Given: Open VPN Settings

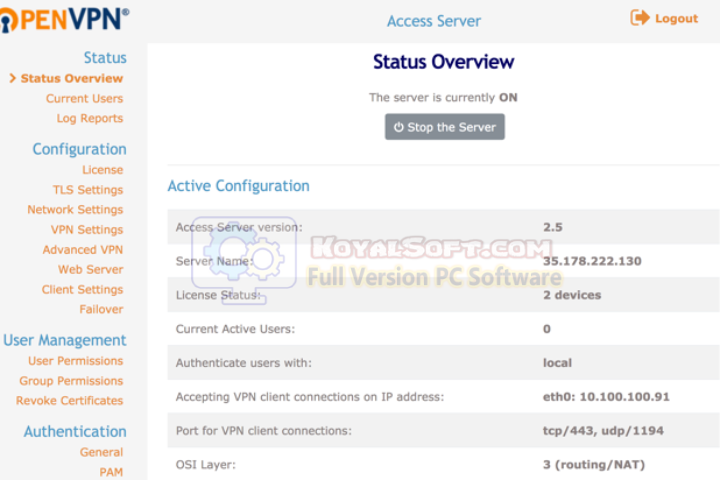Looking at the screenshot, I should pyautogui.click(x=87, y=230).
